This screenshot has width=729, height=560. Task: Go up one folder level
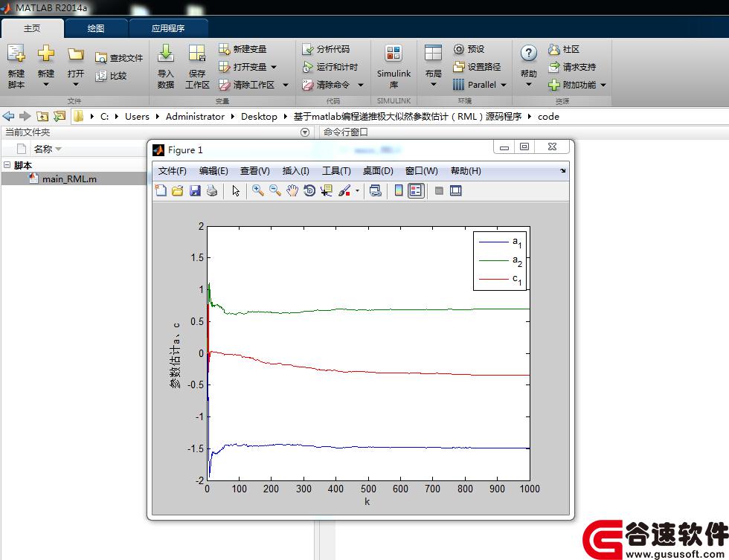click(x=42, y=116)
